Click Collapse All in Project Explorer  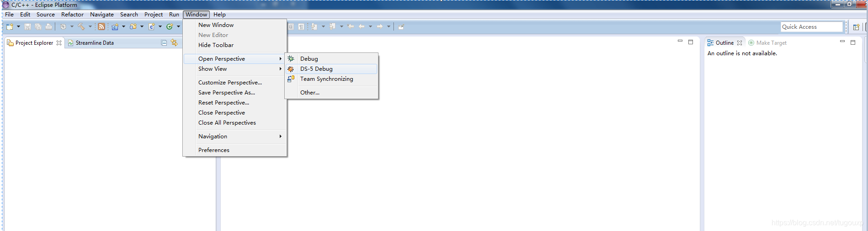click(164, 43)
